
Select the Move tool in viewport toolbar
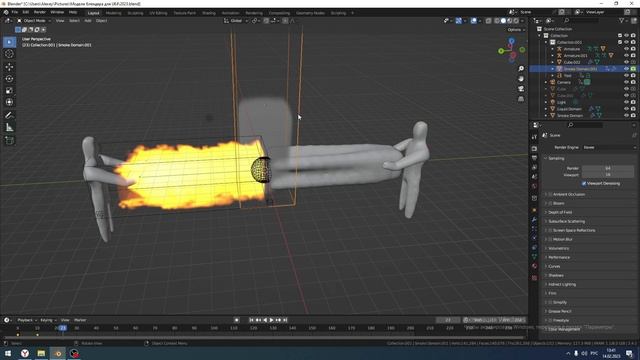(x=9, y=67)
